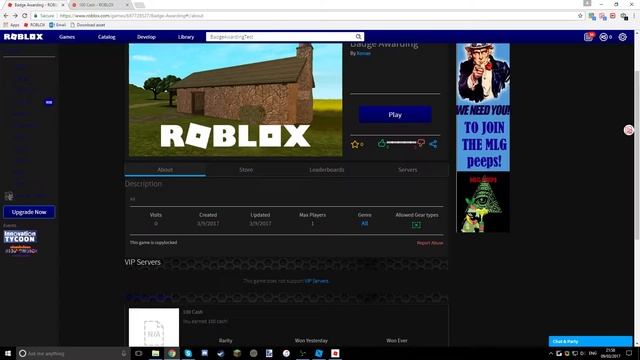Go back in browser
The image size is (640, 360).
6,16
